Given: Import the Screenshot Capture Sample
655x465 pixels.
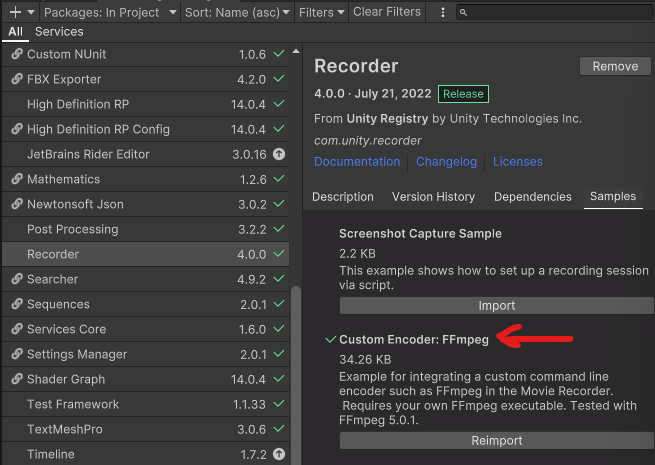Looking at the screenshot, I should pos(496,305).
